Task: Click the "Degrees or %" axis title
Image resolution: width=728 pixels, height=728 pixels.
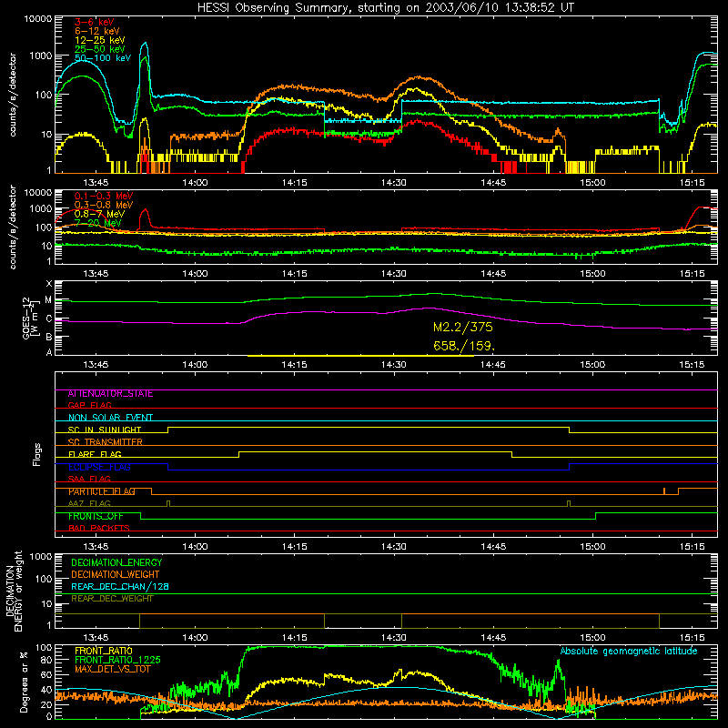Action: point(24,682)
